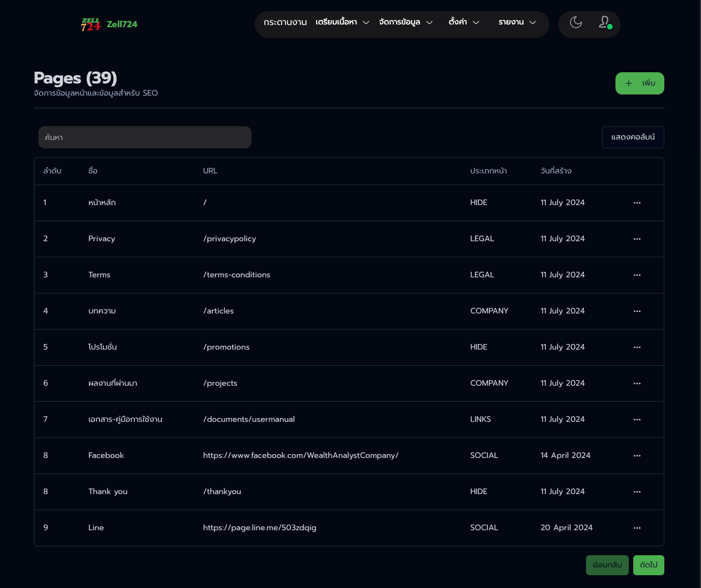Image resolution: width=701 pixels, height=588 pixels.
Task: Sort by ลำดับ column header
Action: (52, 171)
